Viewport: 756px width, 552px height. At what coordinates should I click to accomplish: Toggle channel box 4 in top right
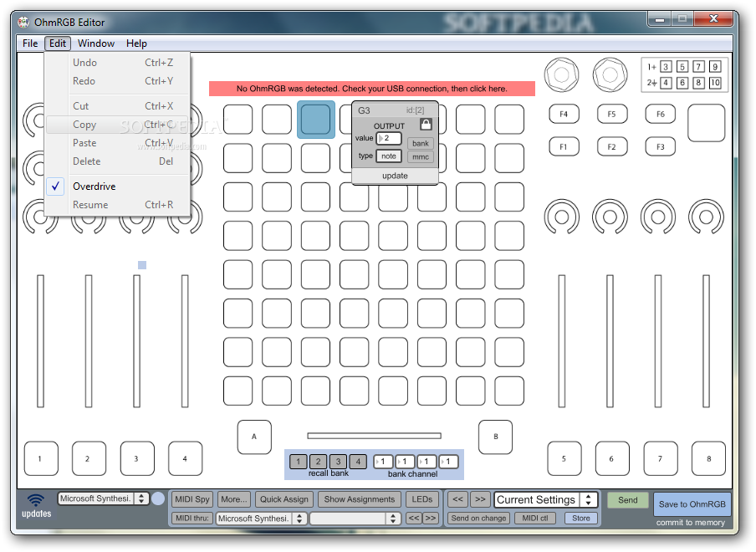click(x=666, y=83)
